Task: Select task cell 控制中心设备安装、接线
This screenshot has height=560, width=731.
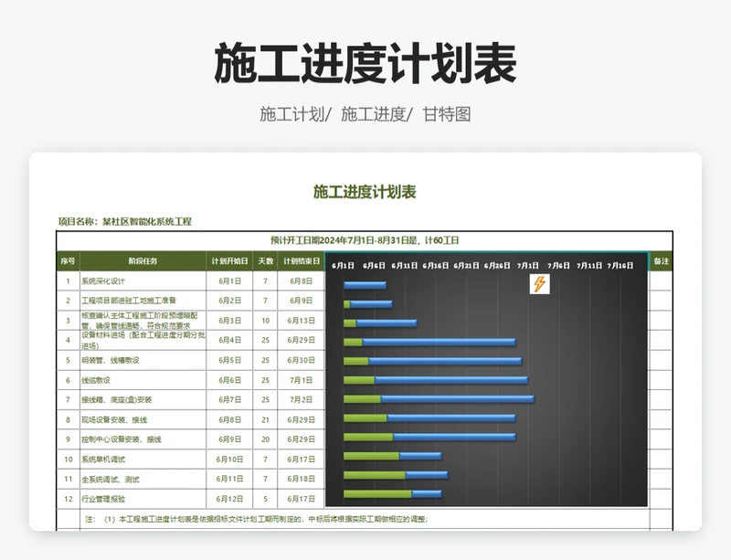Action: pyautogui.click(x=143, y=439)
